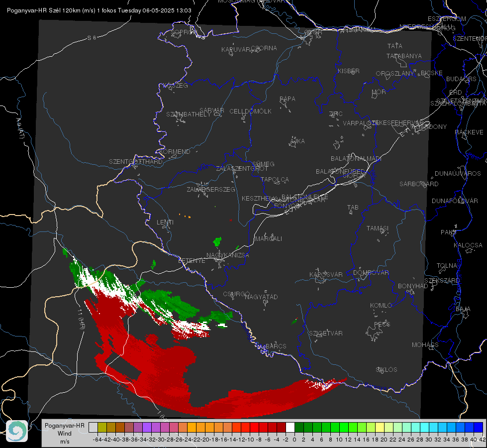
Task: Click the KALOCSA city label
Action: (468, 245)
